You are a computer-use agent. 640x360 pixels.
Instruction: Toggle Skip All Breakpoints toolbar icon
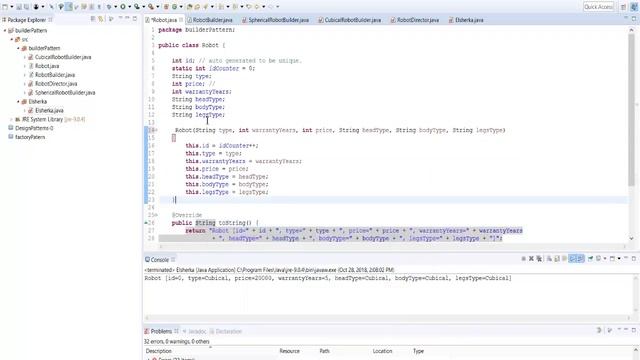(x=51, y=7)
